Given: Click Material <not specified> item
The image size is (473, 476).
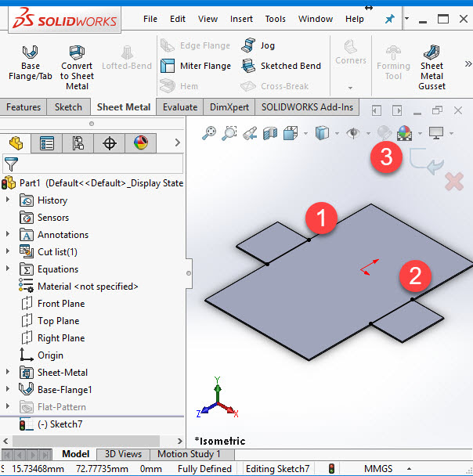Looking at the screenshot, I should tap(78, 287).
